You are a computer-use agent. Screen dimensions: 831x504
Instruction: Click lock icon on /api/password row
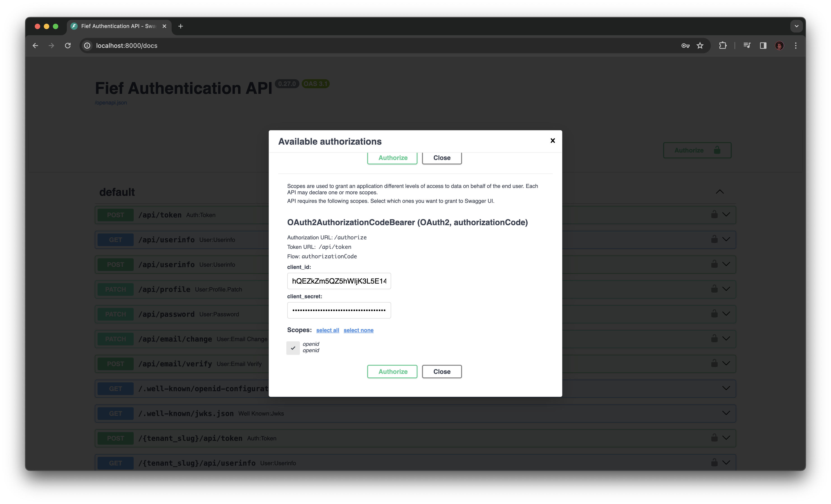coord(714,314)
